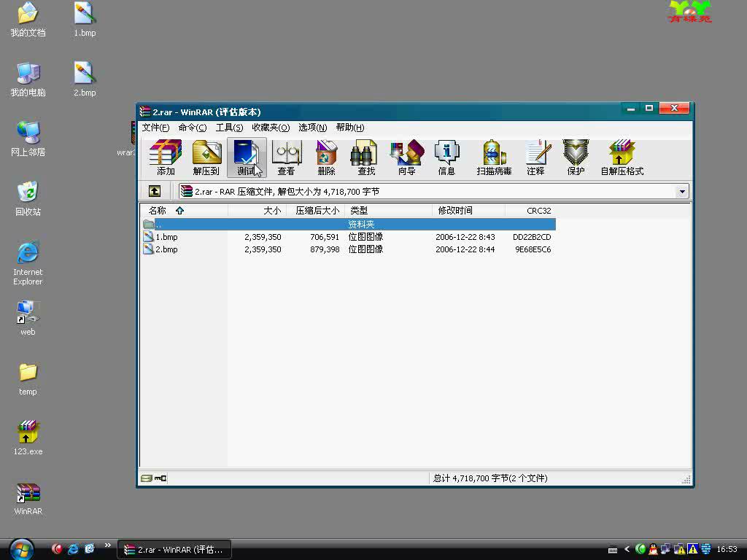Select the 2.bmp file icon in archive list
The image size is (747, 560).
coord(148,249)
